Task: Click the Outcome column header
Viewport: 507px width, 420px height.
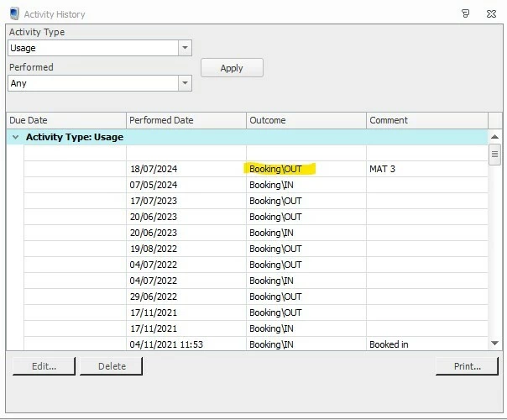Action: click(306, 120)
